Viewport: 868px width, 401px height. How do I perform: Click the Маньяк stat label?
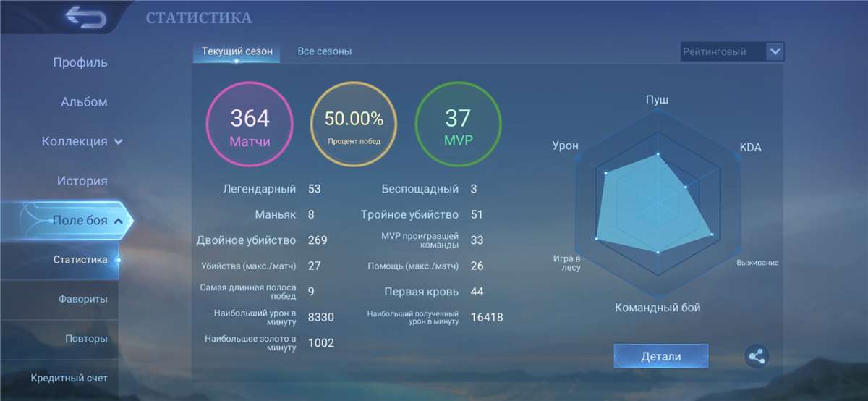point(275,215)
